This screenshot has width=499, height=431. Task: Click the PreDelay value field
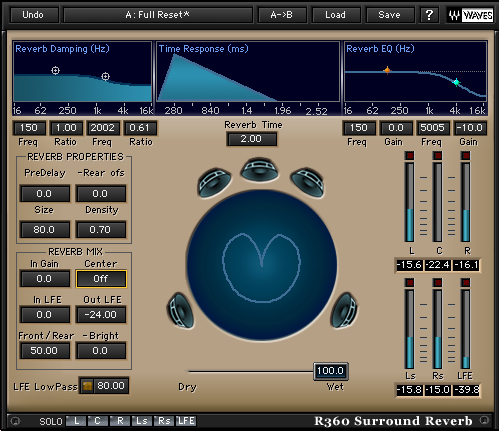click(45, 194)
